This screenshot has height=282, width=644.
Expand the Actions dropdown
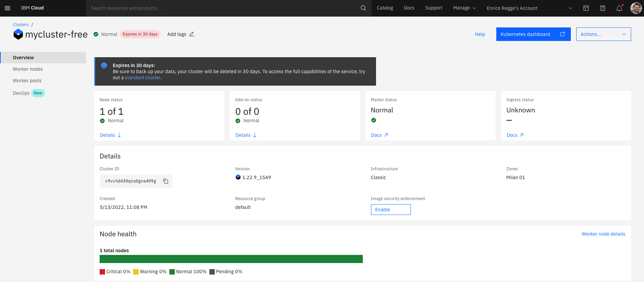pos(603,34)
